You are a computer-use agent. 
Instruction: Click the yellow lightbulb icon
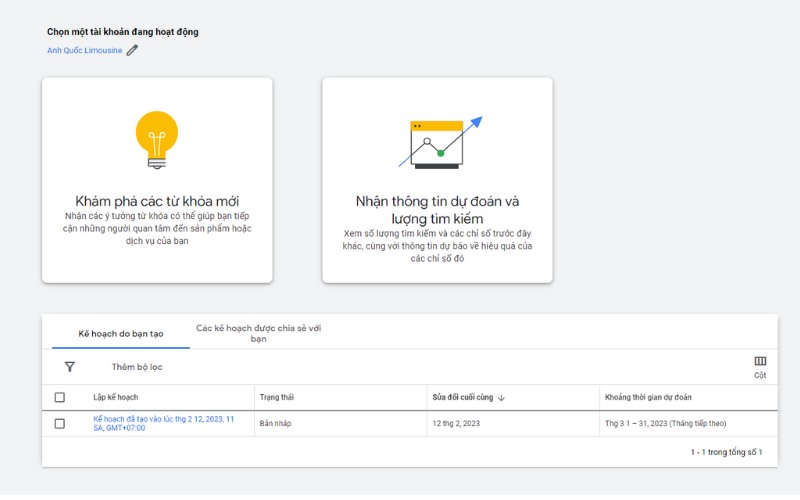pyautogui.click(x=156, y=138)
